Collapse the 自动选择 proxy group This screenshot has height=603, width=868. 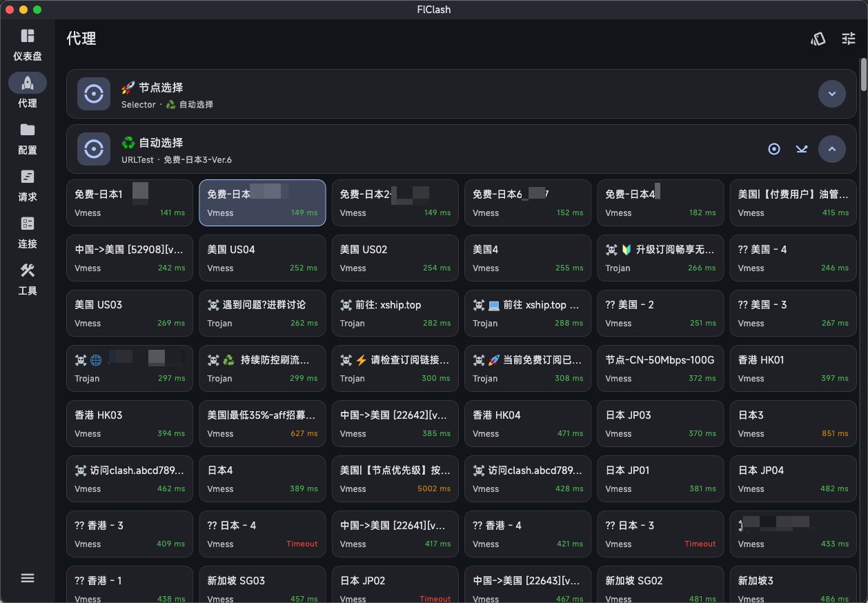[x=831, y=149]
